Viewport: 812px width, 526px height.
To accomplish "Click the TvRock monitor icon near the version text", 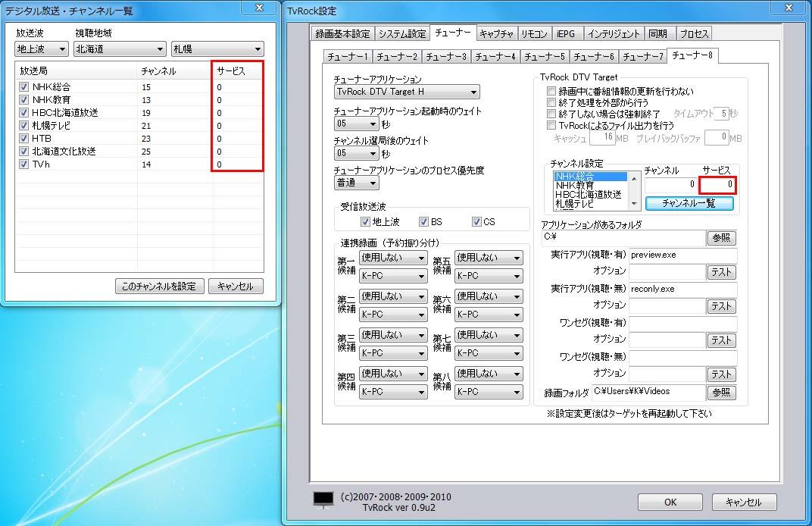I will tap(323, 499).
